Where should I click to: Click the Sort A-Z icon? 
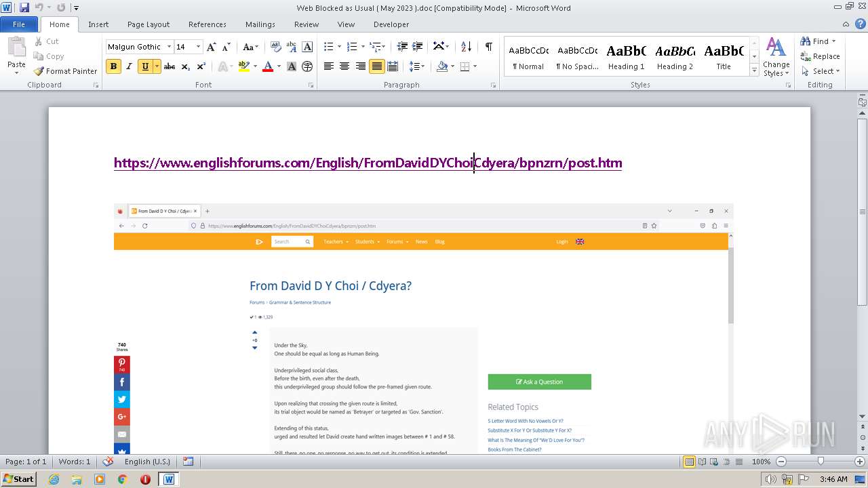tap(466, 47)
